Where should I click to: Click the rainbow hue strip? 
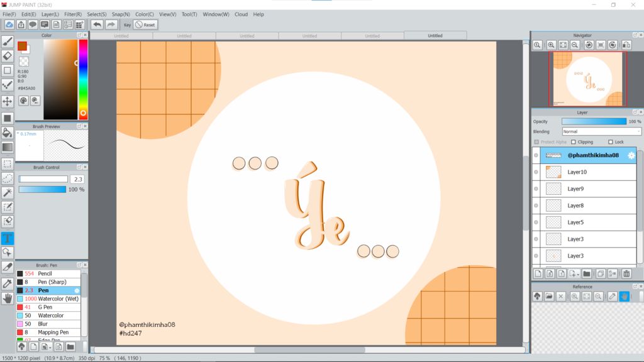(83, 79)
